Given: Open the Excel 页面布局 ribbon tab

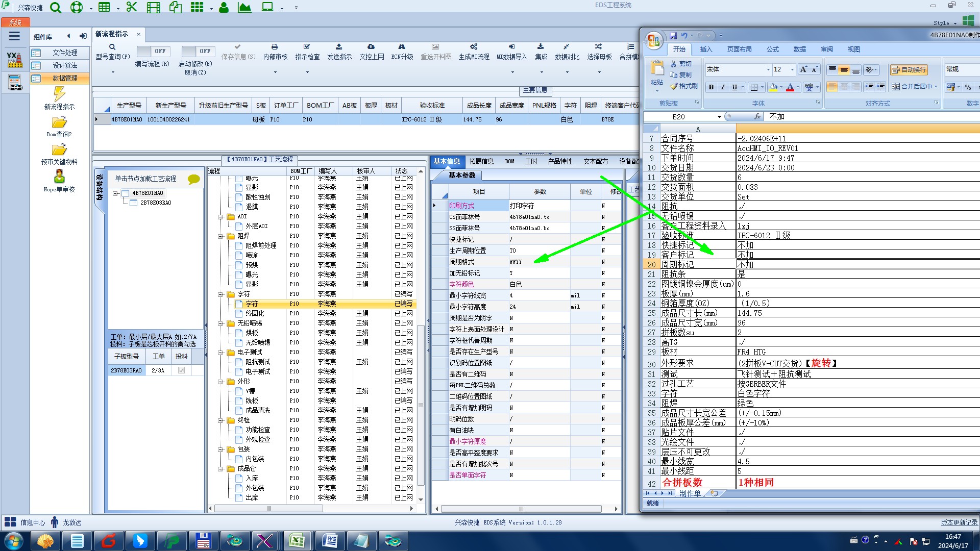Looking at the screenshot, I should coord(739,49).
